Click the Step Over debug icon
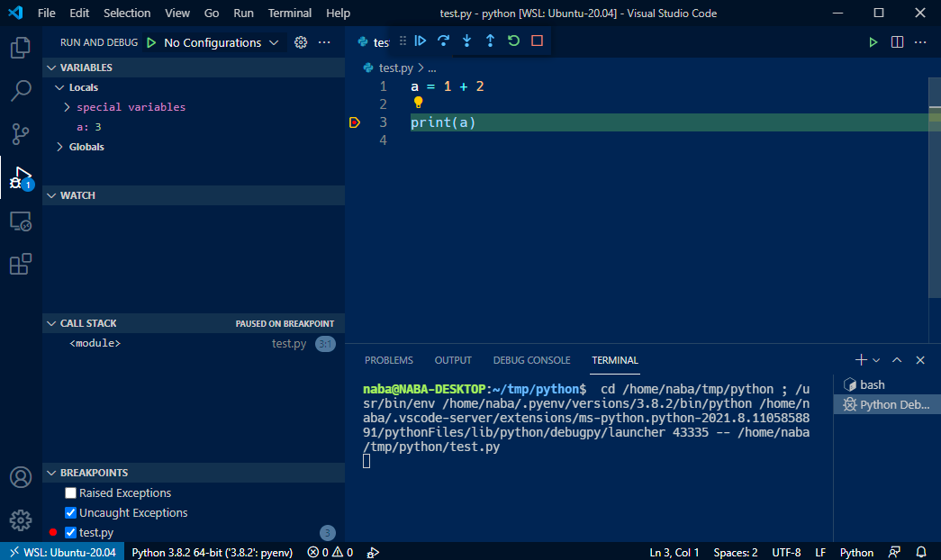The image size is (941, 560). coord(443,41)
